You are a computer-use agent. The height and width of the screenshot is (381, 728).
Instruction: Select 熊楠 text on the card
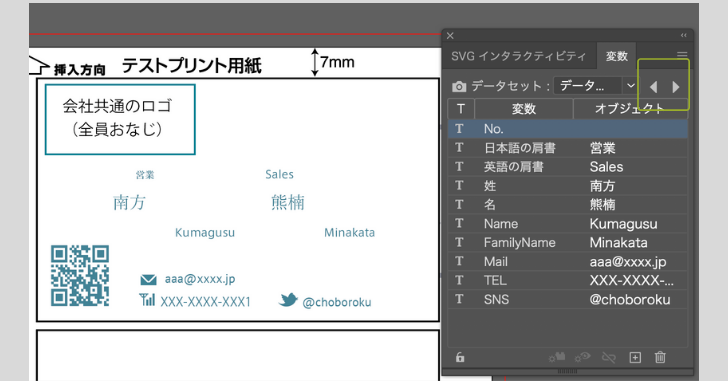tap(288, 203)
